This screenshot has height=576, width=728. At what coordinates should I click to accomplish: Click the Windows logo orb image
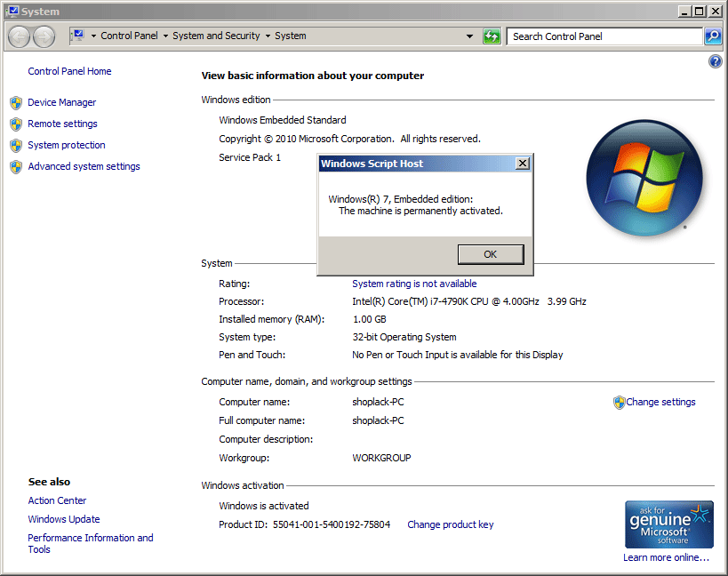pyautogui.click(x=644, y=178)
